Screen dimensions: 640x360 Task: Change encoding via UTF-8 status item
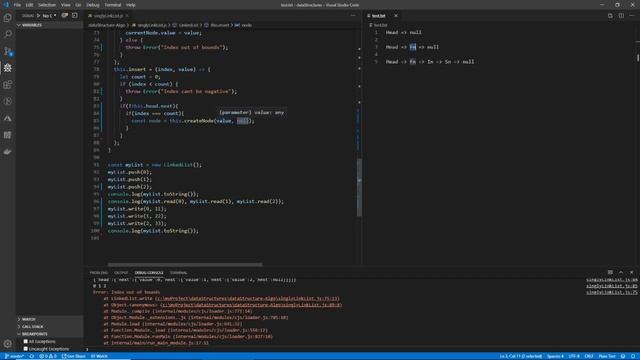574,356
